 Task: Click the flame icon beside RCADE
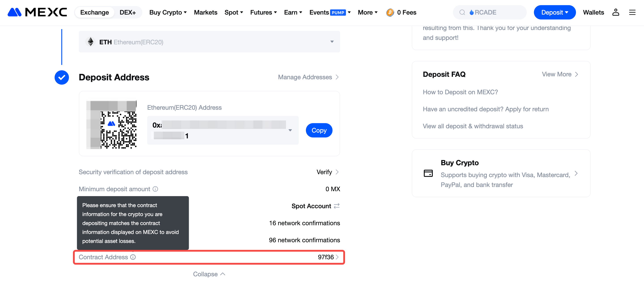tap(471, 12)
